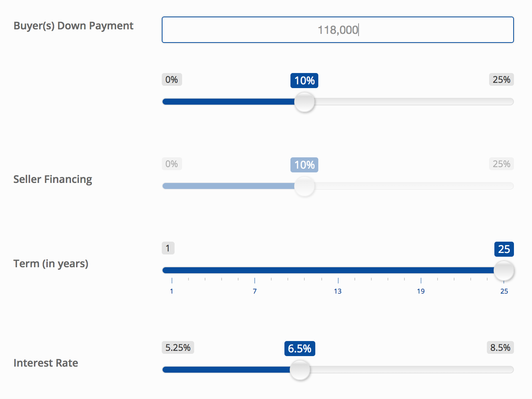Click the 6.5% Interest Rate value bubble

[299, 349]
